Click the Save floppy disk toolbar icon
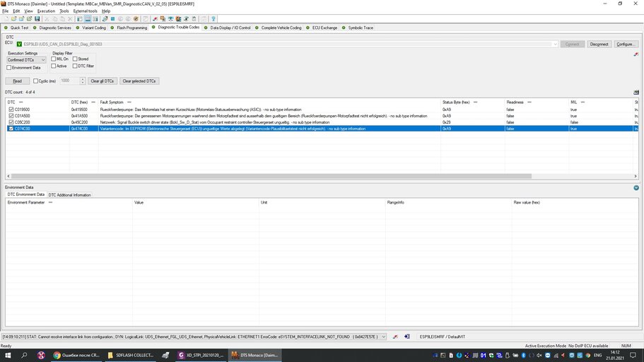644x362 pixels. point(37,19)
